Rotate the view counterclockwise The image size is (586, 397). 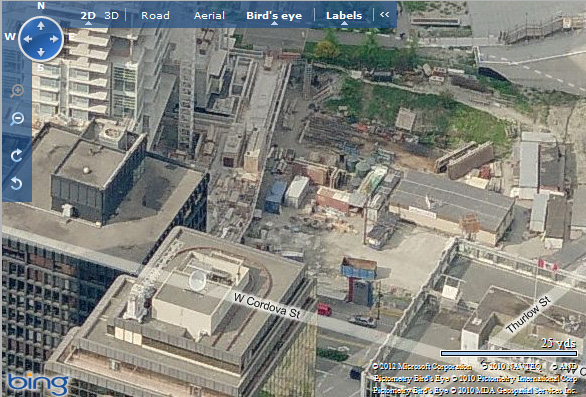pos(16,184)
